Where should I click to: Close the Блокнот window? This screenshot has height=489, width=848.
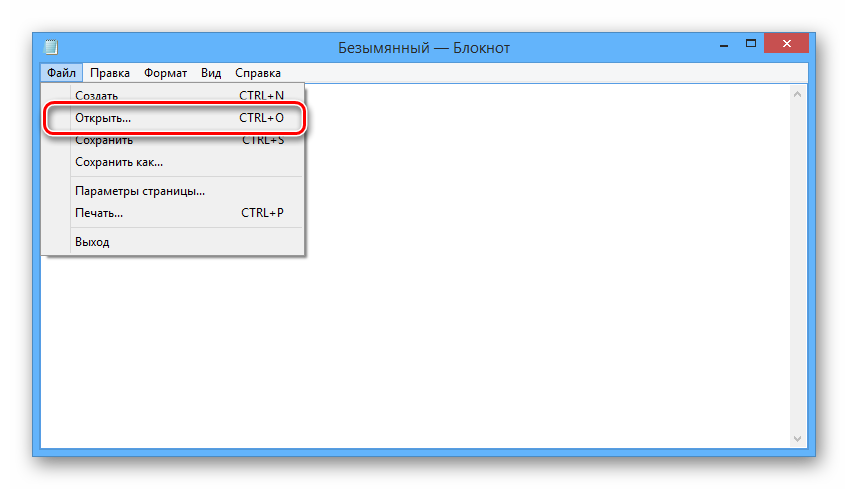786,43
